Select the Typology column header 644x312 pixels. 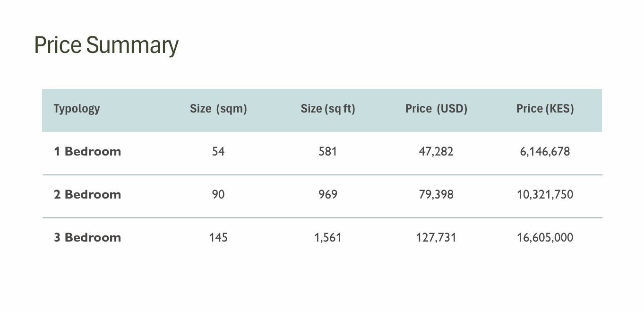coord(77,109)
